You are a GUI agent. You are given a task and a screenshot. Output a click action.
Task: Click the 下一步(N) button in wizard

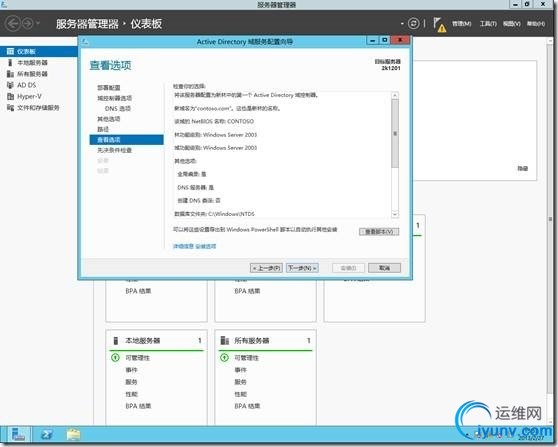click(x=302, y=268)
